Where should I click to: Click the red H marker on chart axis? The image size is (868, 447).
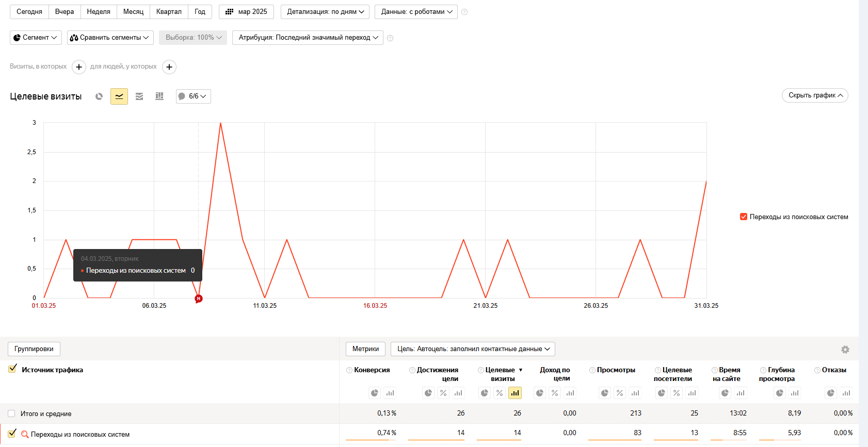(x=199, y=299)
